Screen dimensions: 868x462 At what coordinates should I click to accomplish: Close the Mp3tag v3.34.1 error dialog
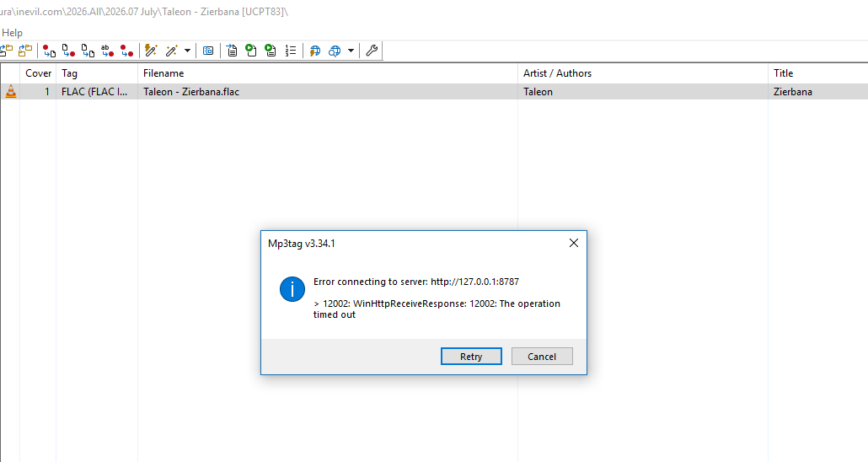click(574, 243)
